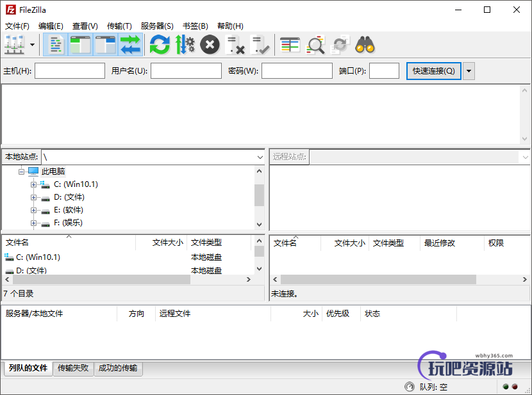Sort local list by 文件大小 column
The height and width of the screenshot is (395, 532).
click(x=162, y=243)
